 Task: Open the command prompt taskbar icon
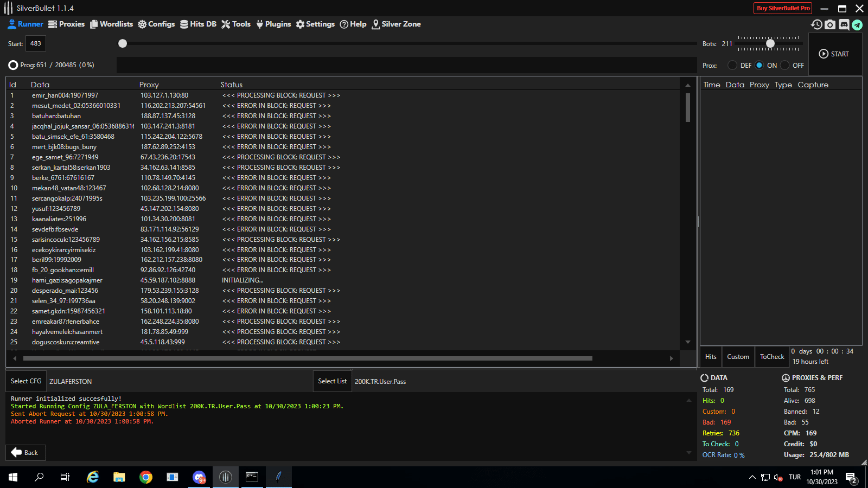[252, 477]
